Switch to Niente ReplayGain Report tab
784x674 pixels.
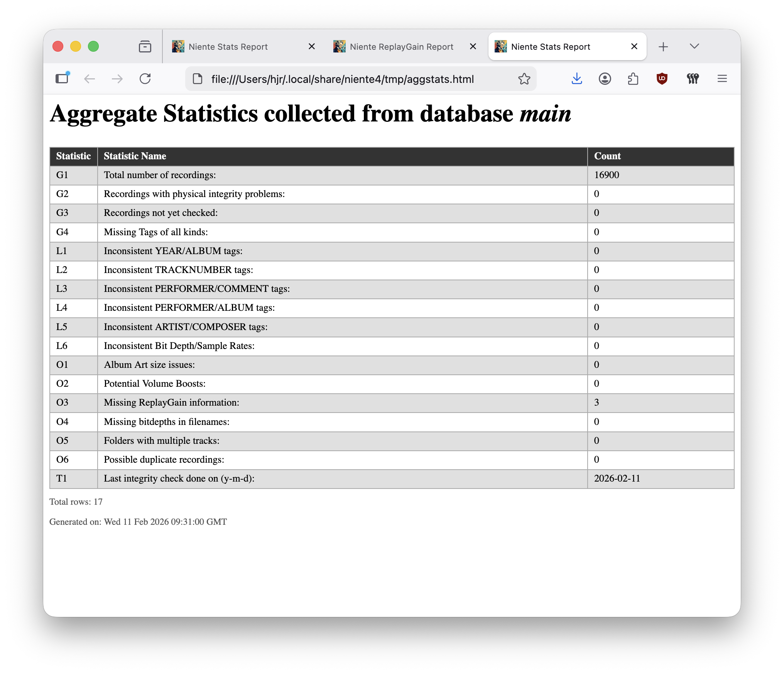click(x=401, y=47)
